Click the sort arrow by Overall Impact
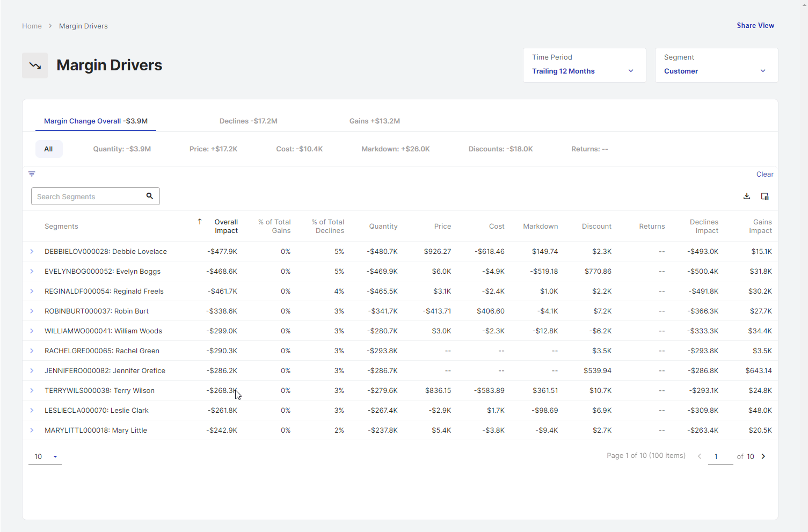808x532 pixels. point(200,222)
